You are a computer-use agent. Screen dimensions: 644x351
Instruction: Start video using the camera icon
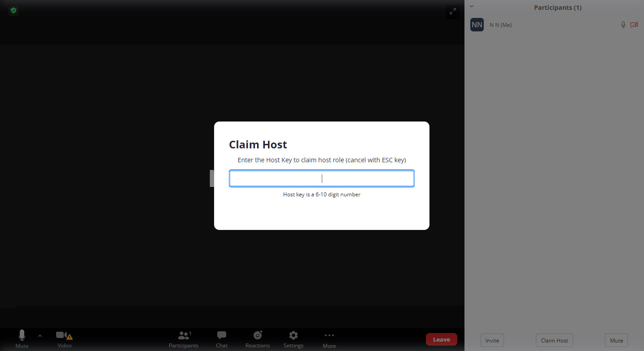point(64,339)
